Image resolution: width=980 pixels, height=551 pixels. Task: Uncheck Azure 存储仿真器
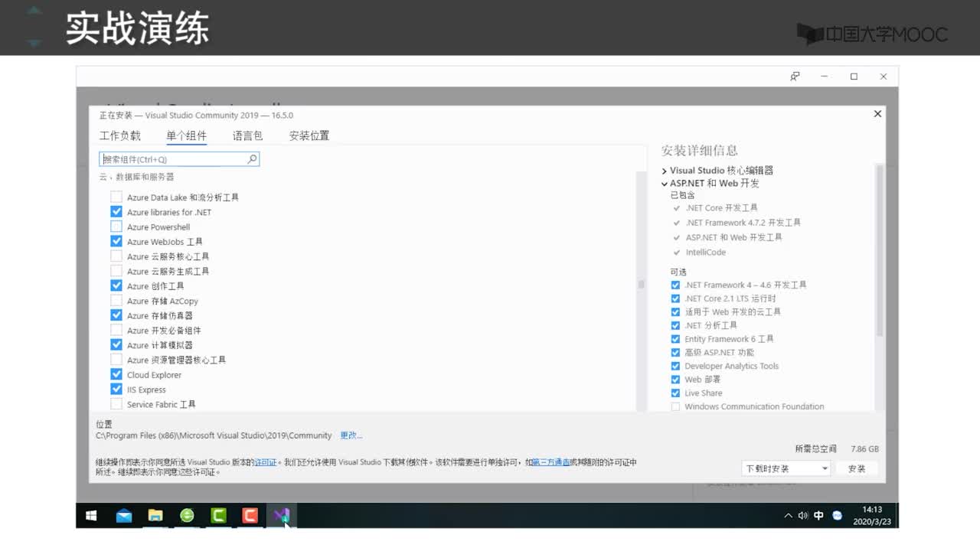pos(116,315)
